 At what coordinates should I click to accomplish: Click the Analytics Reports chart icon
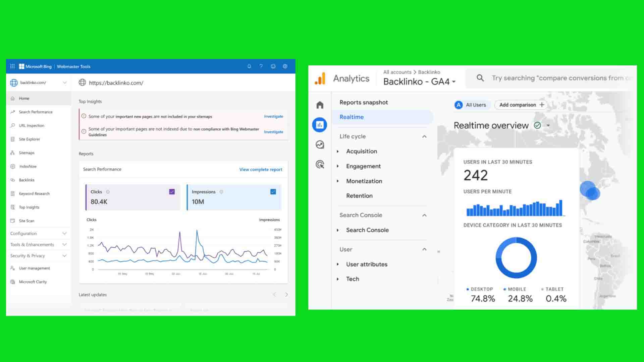(x=320, y=125)
